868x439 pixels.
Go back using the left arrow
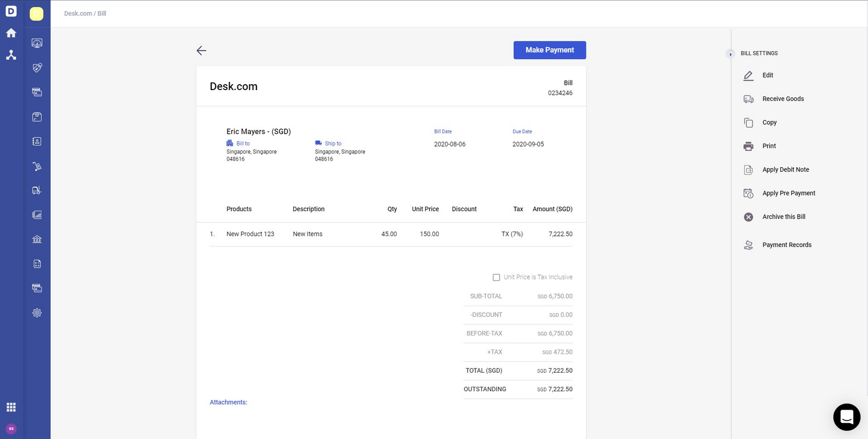tap(201, 50)
